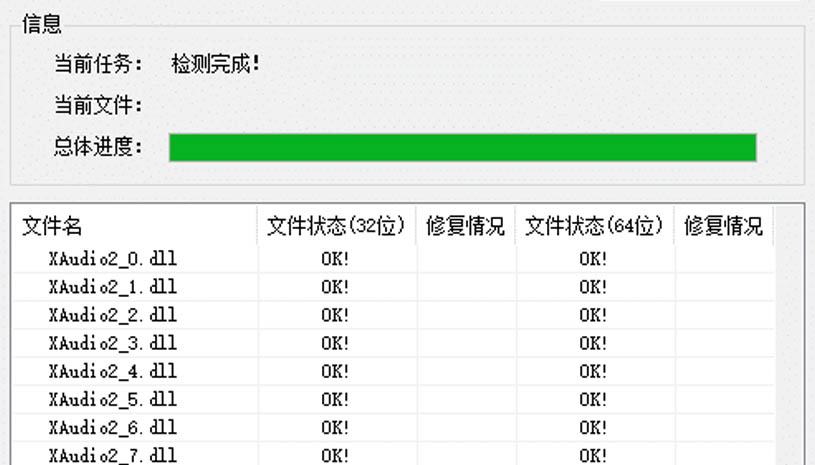
Task: Select XAudio2_1.dll in the file list
Action: [112, 287]
